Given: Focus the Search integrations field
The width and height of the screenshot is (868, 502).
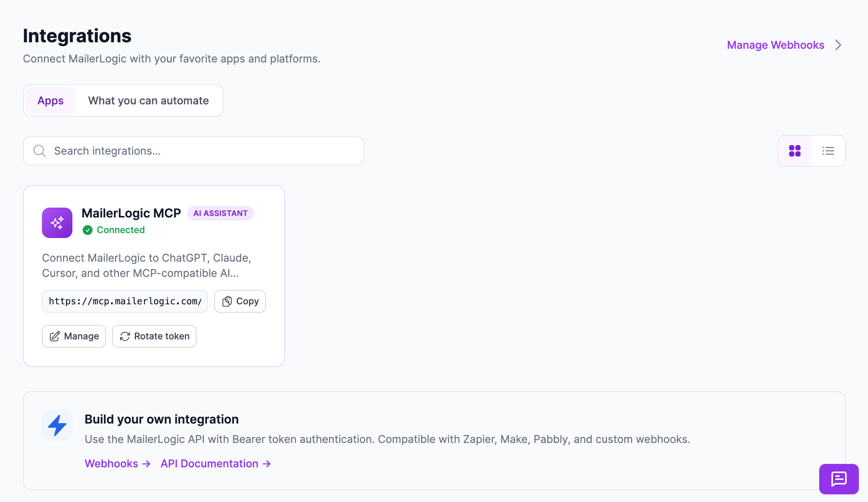Looking at the screenshot, I should coord(194,151).
